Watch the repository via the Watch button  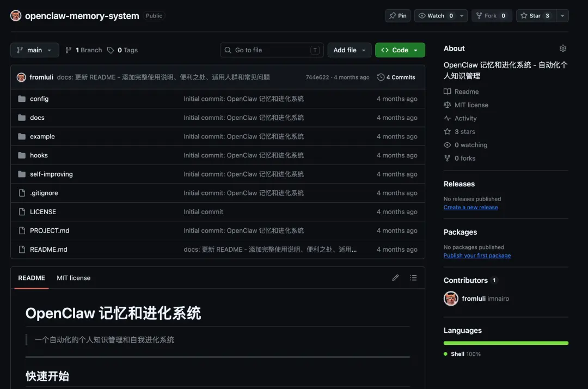pos(435,16)
